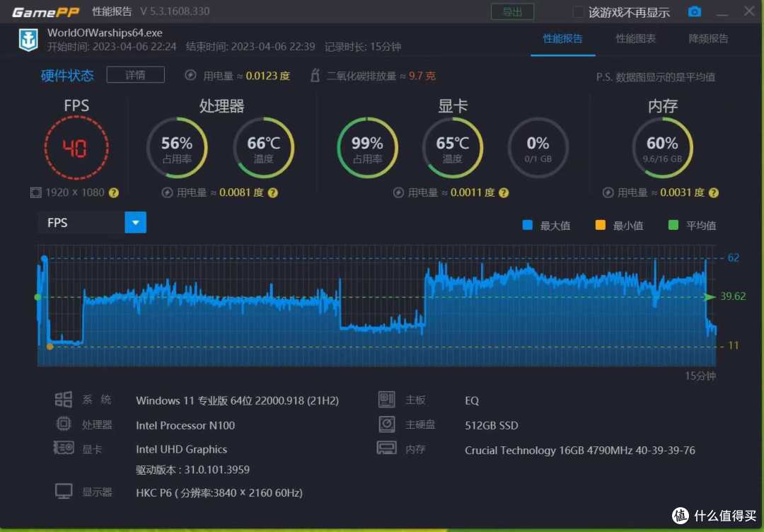
Task: Click the 0% video memory gauge
Action: (x=538, y=148)
